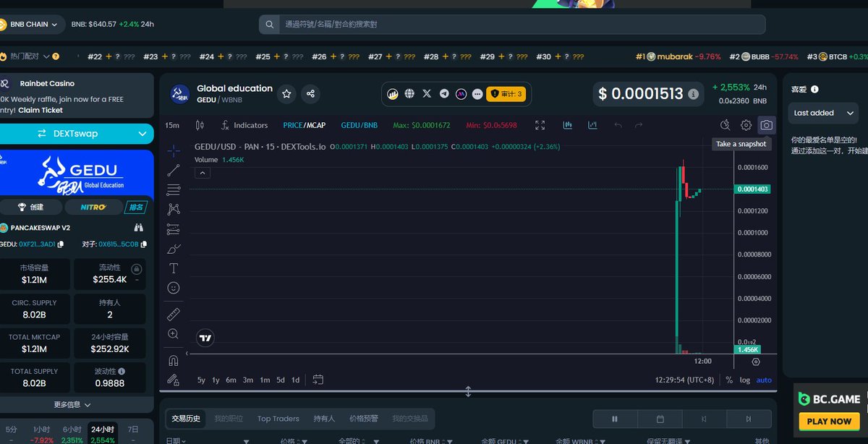Screen dimensions: 868x444
Task: Select the crosshair cursor tool
Action: [174, 151]
